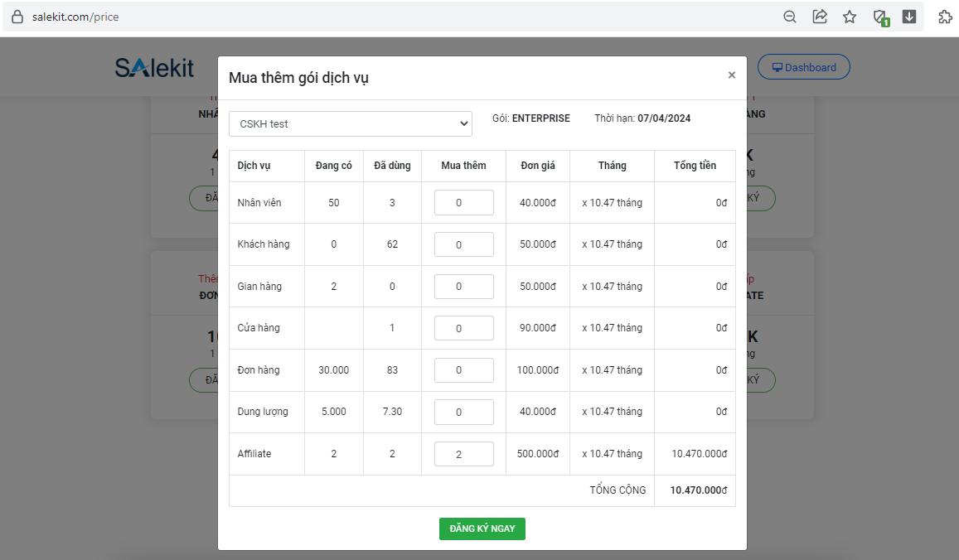Click the zoom out magnifier icon in address bar
959x560 pixels.
click(x=790, y=17)
